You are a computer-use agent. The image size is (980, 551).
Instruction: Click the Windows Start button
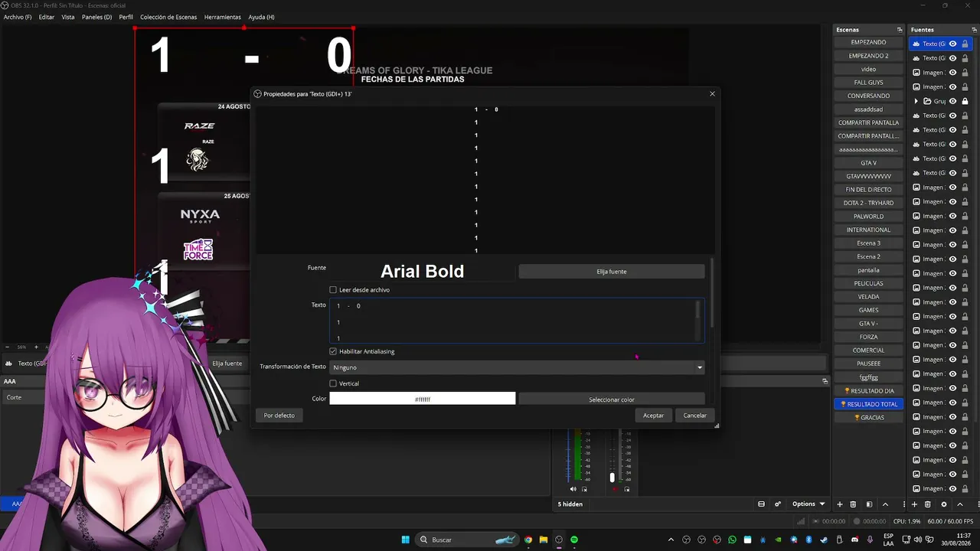tap(406, 540)
